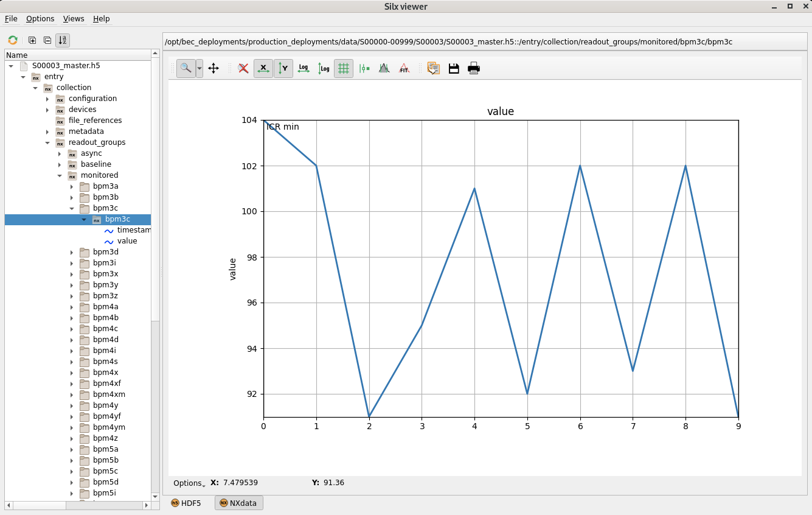Select the file_references item
812x515 pixels.
pos(95,121)
